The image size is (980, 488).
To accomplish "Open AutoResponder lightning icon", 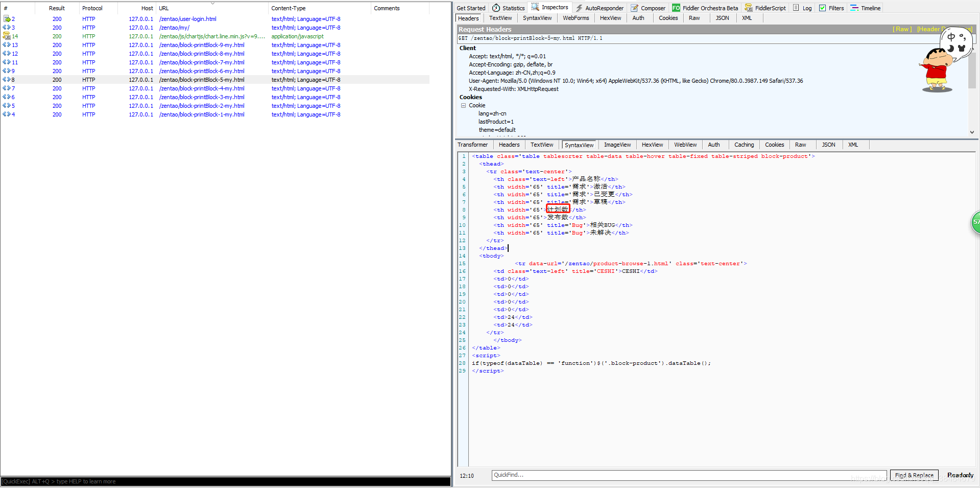I will point(579,8).
